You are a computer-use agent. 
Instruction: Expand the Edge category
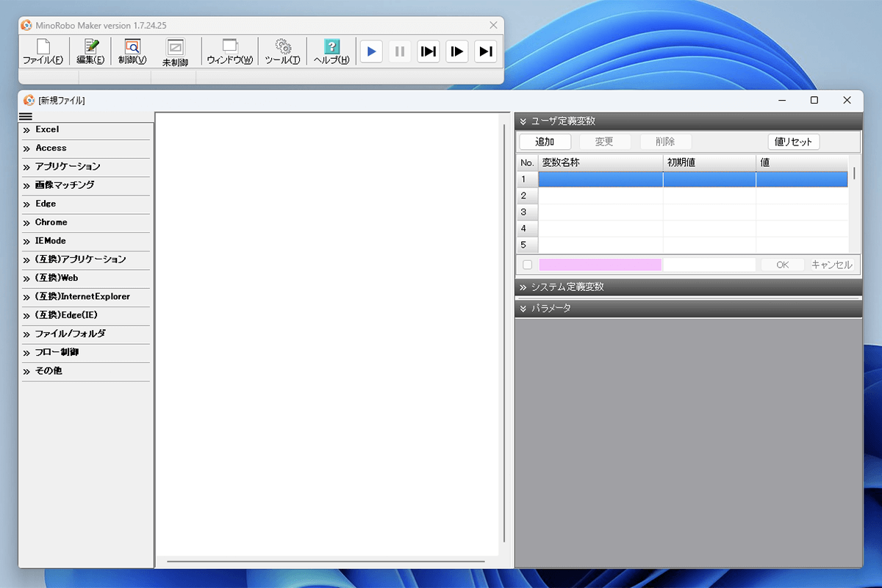pos(85,204)
